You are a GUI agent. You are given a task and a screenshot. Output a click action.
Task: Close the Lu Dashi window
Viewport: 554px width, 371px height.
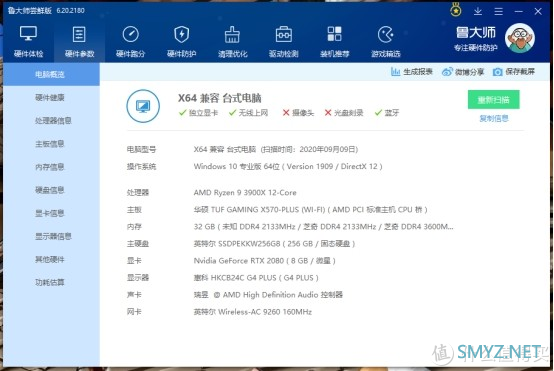tap(538, 12)
